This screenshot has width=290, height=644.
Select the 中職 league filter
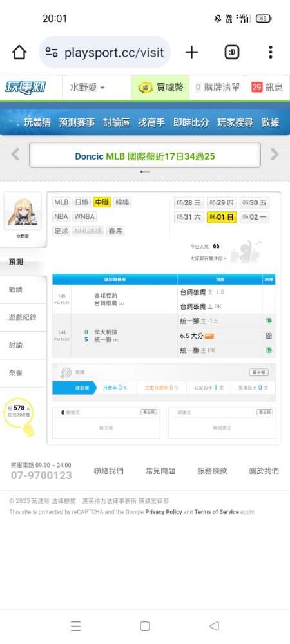tap(102, 202)
